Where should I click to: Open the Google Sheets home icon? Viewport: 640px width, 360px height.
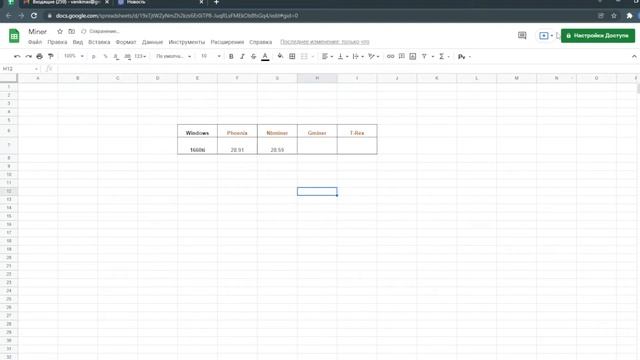tap(14, 36)
